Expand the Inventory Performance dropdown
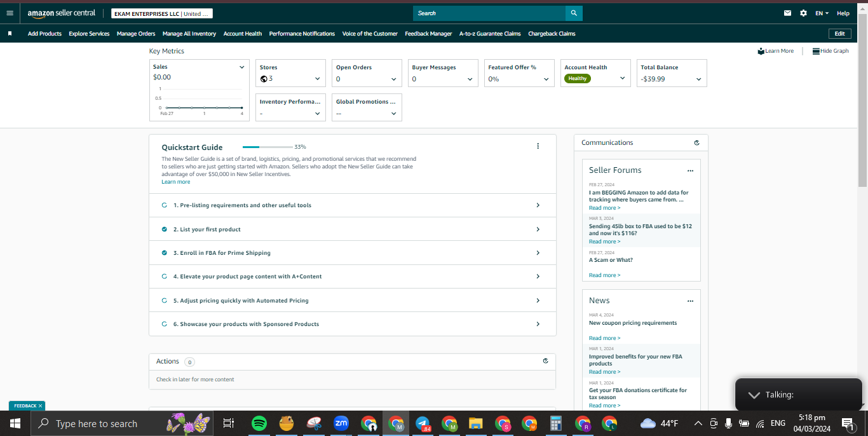868x436 pixels. pos(317,113)
